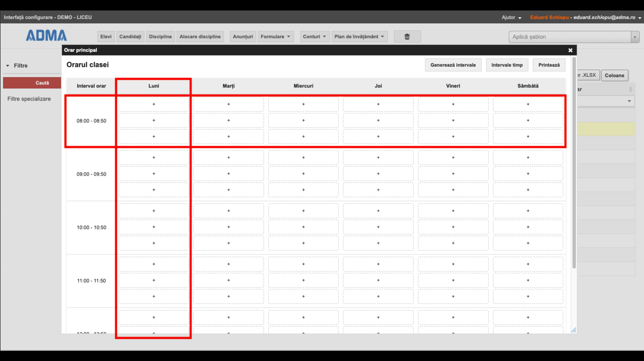Add first lesson slot Luni 08:00 - 08:50
This screenshot has width=644, height=361.
click(x=154, y=104)
